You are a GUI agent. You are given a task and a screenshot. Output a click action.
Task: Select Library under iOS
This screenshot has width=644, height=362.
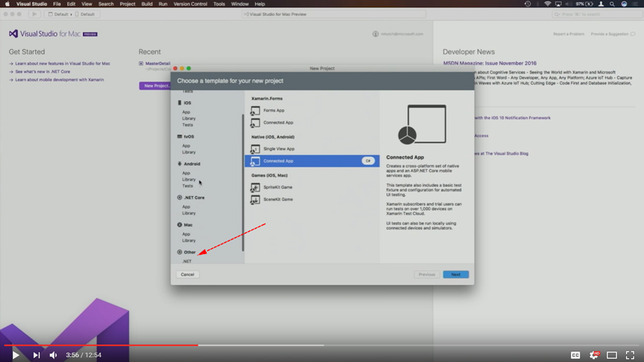(189, 118)
